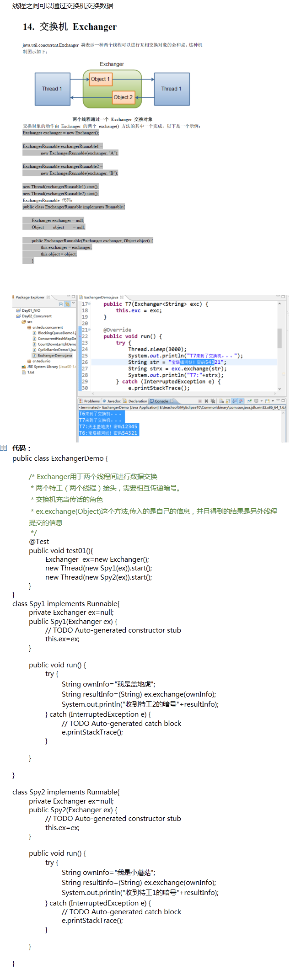The image size is (290, 980).
Task: Click text class Spy1 implements Runnable
Action: [x=66, y=603]
